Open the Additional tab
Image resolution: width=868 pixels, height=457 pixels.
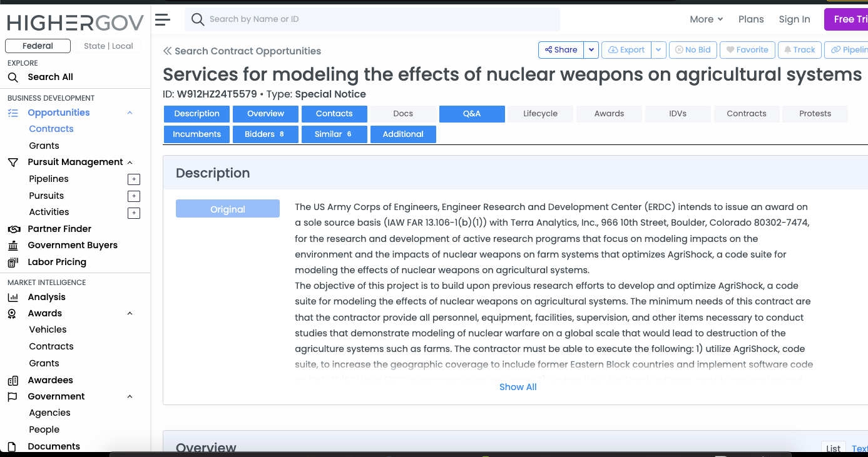(x=403, y=134)
